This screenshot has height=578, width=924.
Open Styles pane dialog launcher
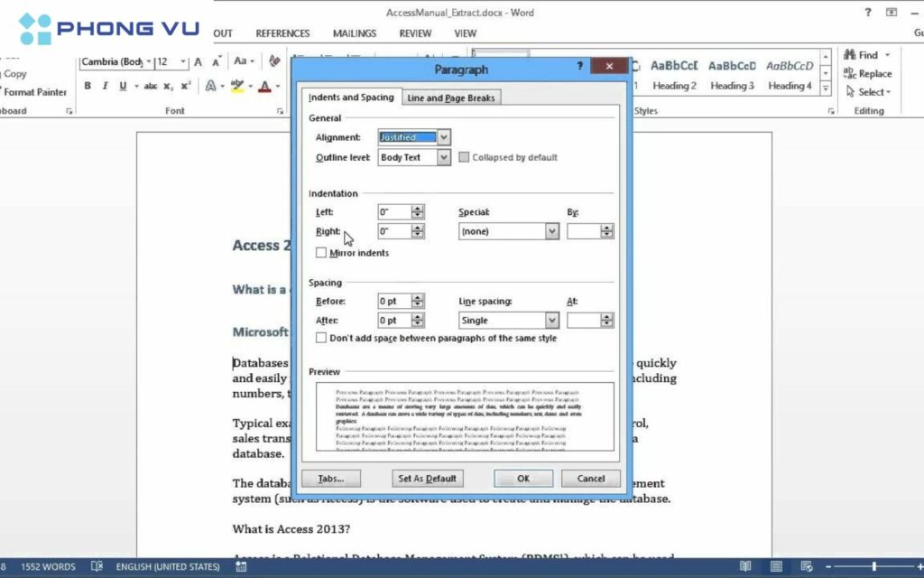(831, 111)
